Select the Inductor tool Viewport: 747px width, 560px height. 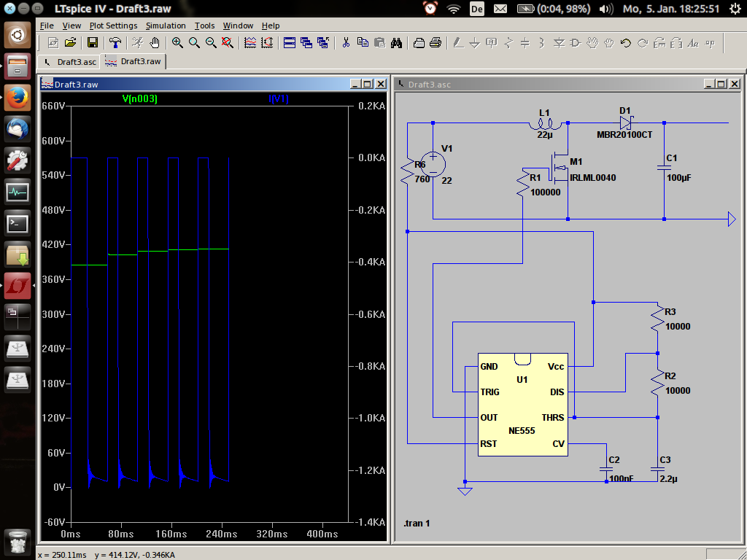(x=542, y=43)
